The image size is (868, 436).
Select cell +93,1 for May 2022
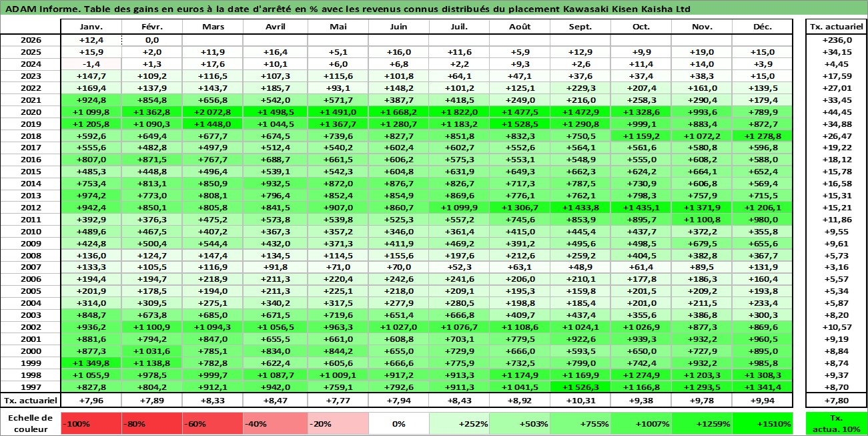pos(338,87)
